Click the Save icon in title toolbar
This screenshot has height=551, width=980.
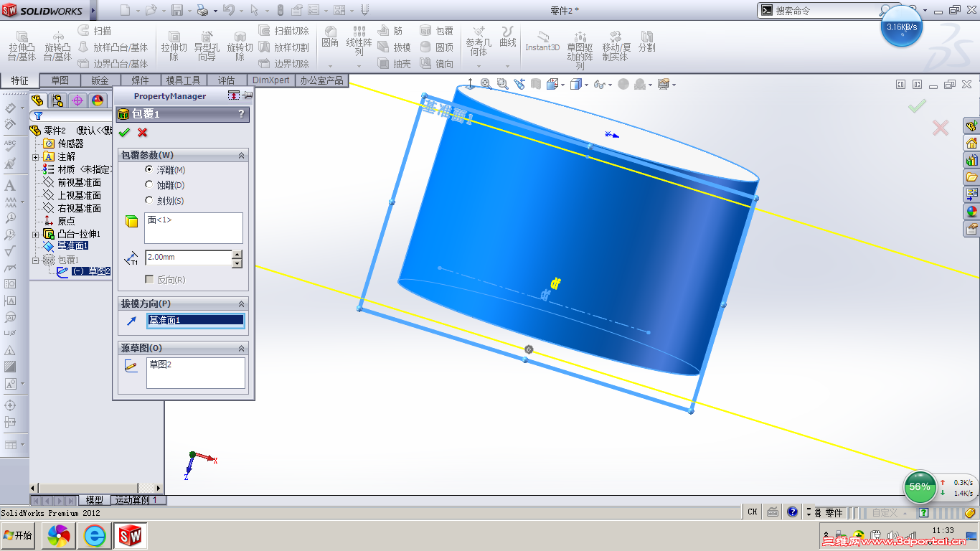[176, 10]
